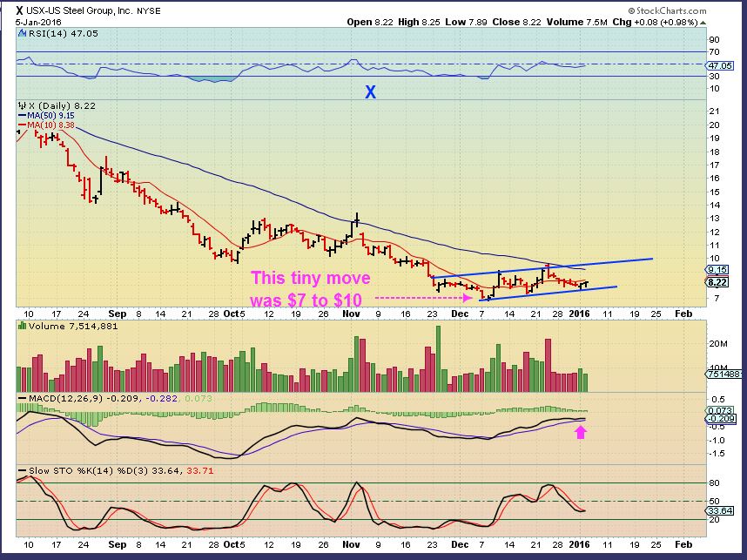Viewport: 747px width, 560px height.
Task: Click the RSI(14) 47.05 legend text
Action: click(x=64, y=34)
